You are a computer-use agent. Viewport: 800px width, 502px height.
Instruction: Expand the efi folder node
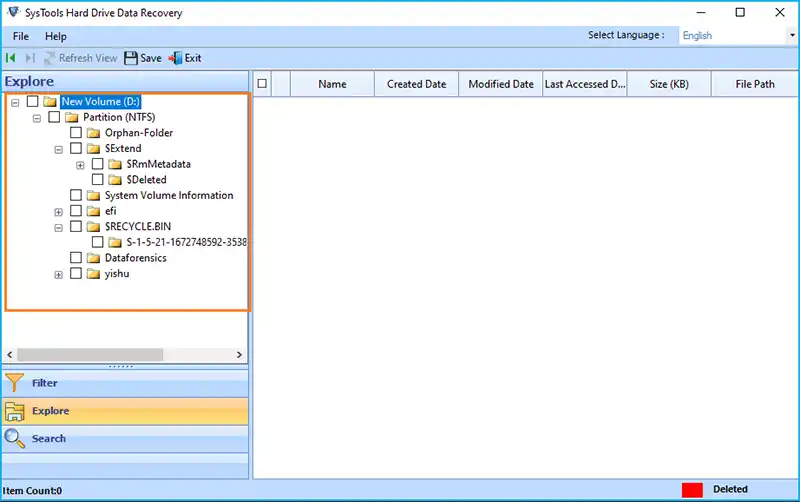(59, 212)
